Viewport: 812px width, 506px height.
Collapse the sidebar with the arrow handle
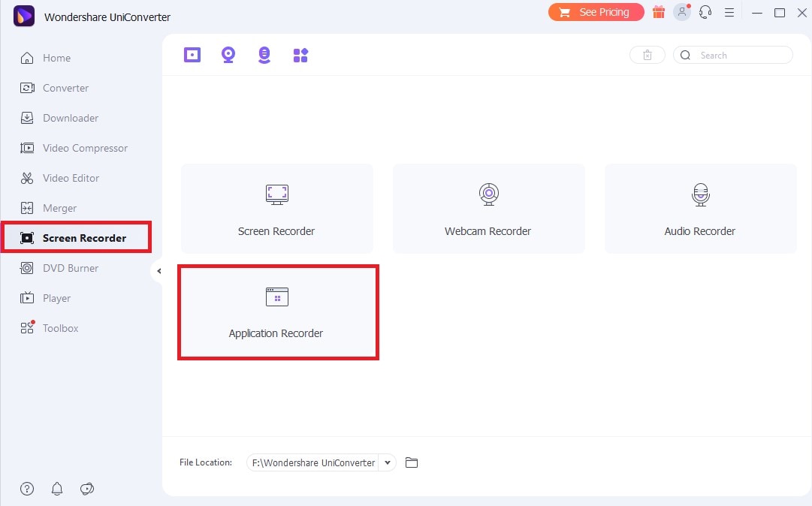click(158, 270)
